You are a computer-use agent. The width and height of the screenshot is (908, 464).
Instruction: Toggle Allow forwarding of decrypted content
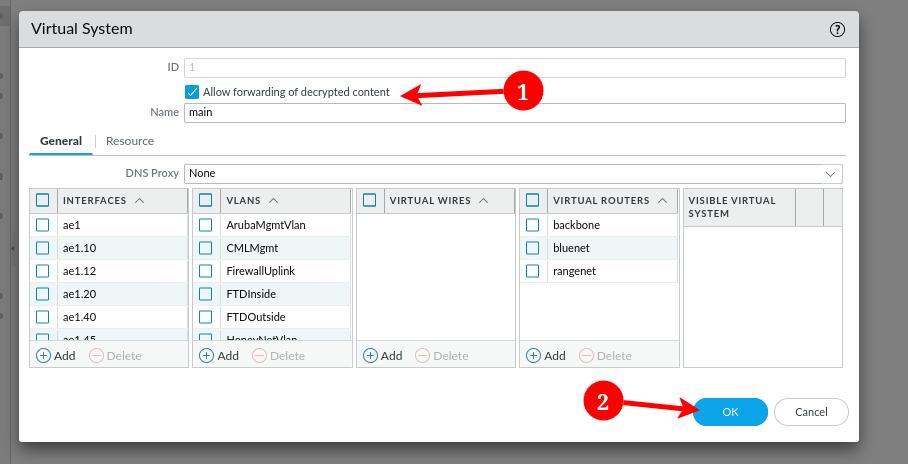(192, 92)
